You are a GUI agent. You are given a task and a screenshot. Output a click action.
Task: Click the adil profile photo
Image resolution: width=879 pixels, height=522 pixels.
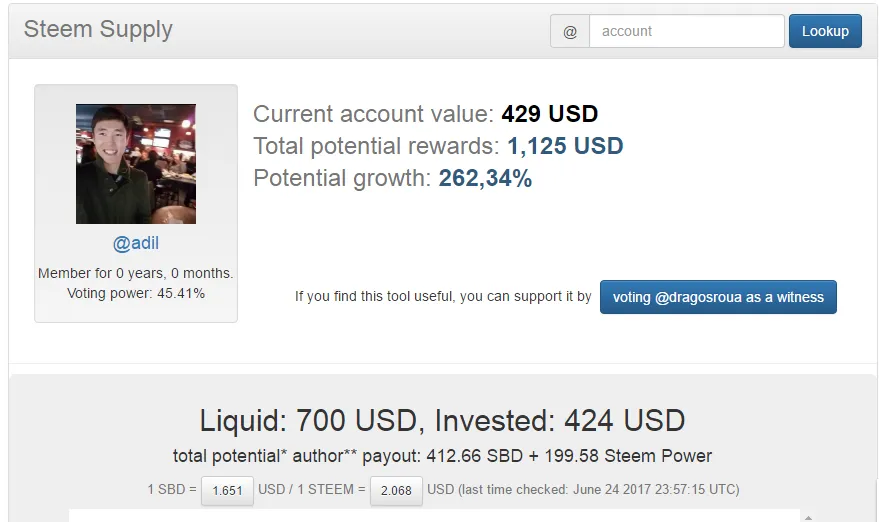click(136, 164)
